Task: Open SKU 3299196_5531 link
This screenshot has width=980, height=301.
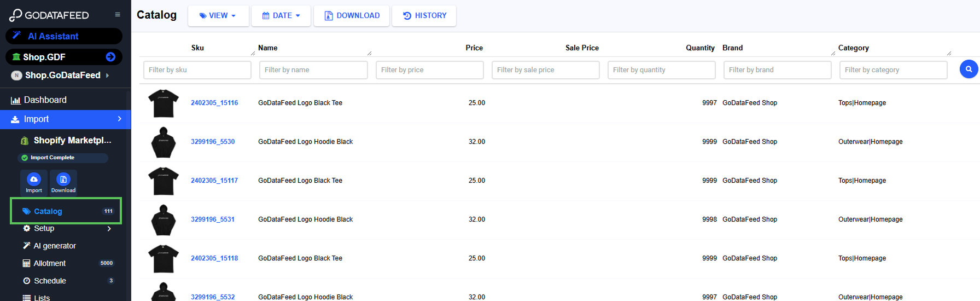Action: (213, 219)
